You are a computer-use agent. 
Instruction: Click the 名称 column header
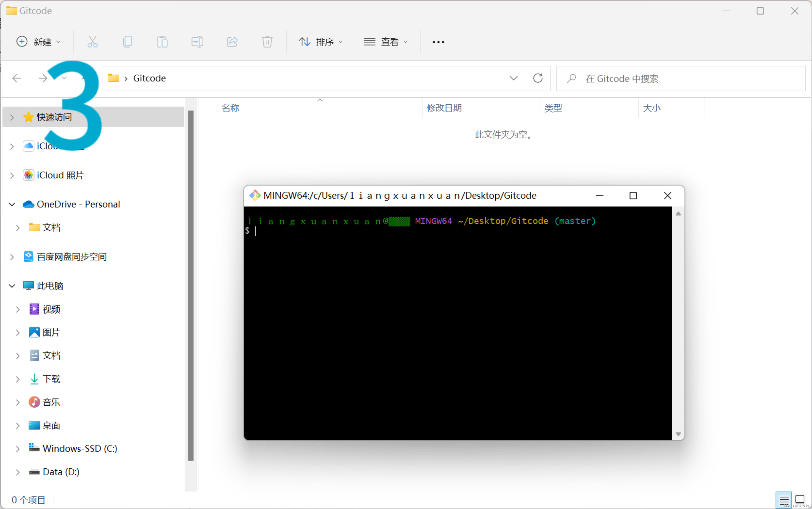tap(230, 108)
